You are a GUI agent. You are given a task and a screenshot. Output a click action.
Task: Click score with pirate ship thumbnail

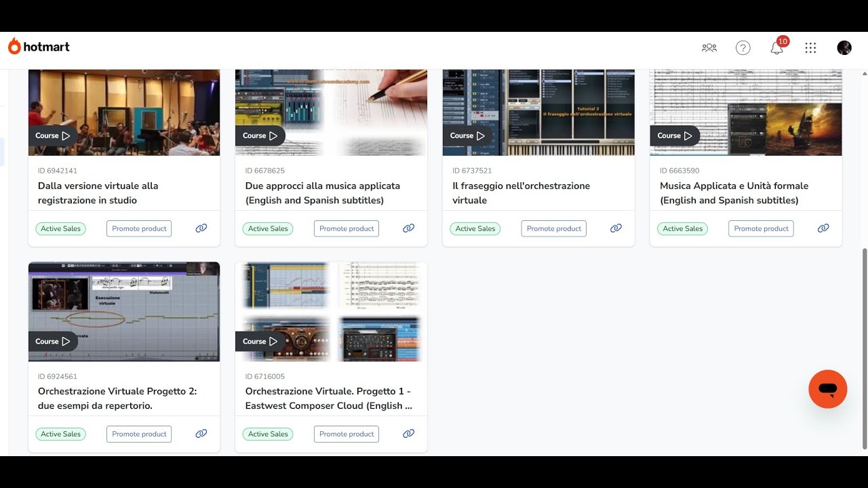(x=746, y=113)
